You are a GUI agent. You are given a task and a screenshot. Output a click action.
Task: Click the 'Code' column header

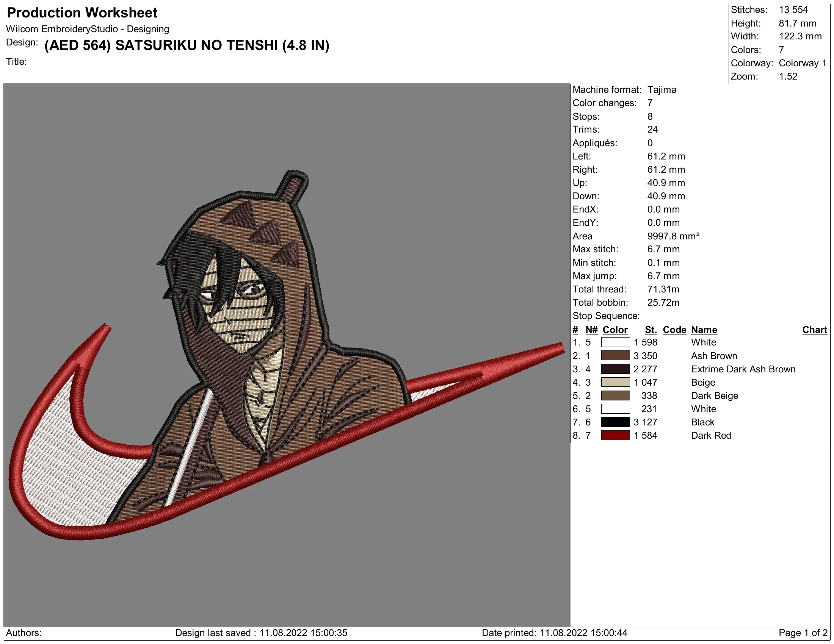click(674, 330)
